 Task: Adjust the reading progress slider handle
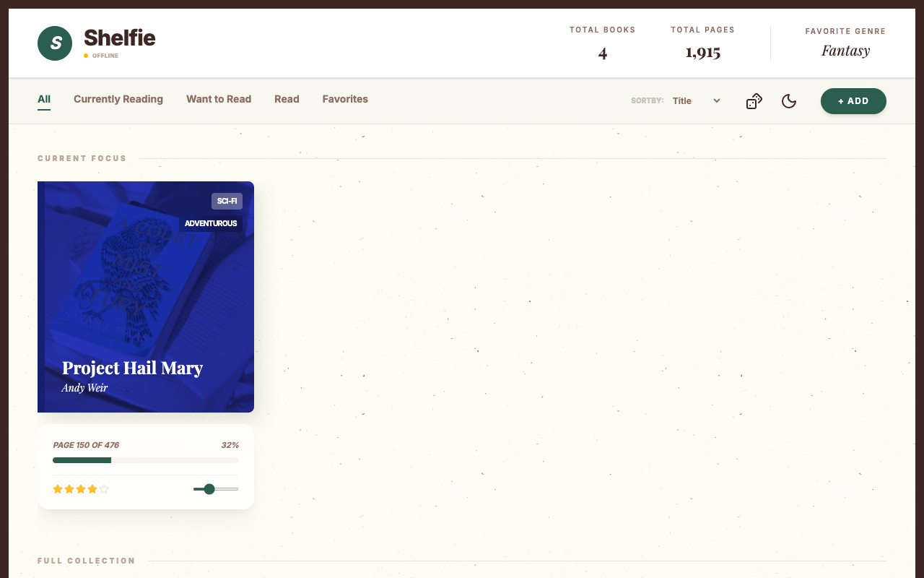(x=209, y=489)
